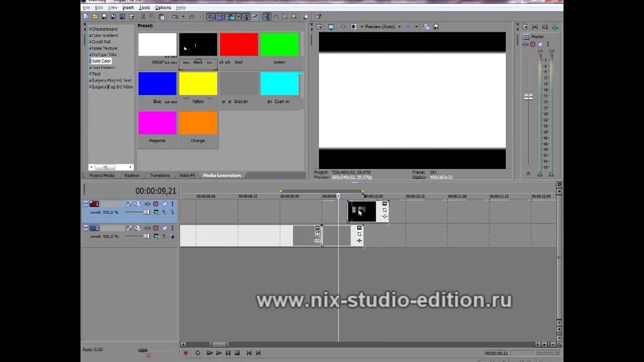Viewport: 644px width, 362px height.
Task: Toggle Automatic Crossfades in toolbar
Action: [x=220, y=17]
